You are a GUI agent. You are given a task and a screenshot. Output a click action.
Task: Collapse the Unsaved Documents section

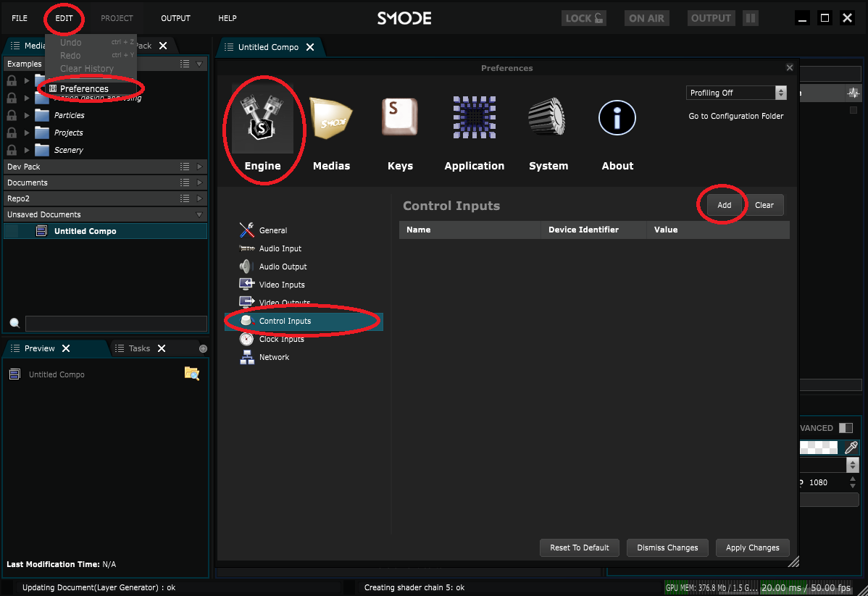point(199,214)
